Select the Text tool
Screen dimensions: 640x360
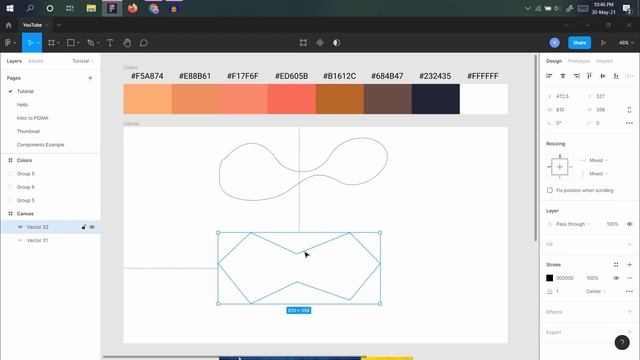pyautogui.click(x=110, y=43)
